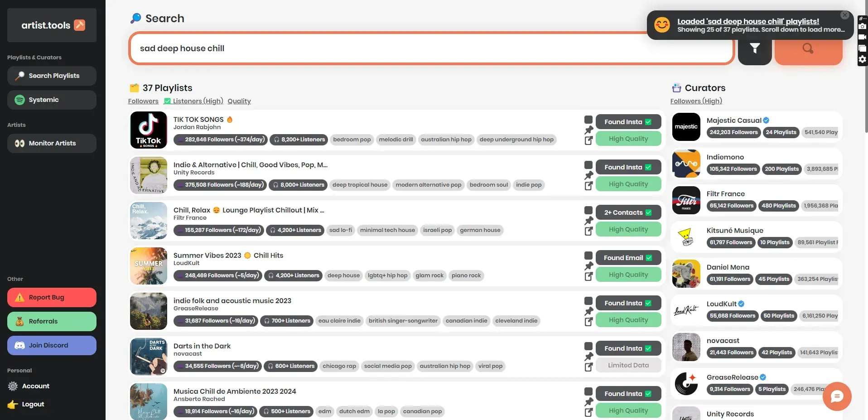The image size is (868, 420).
Task: Pin the Indie & Alternative playlist
Action: pos(588,175)
